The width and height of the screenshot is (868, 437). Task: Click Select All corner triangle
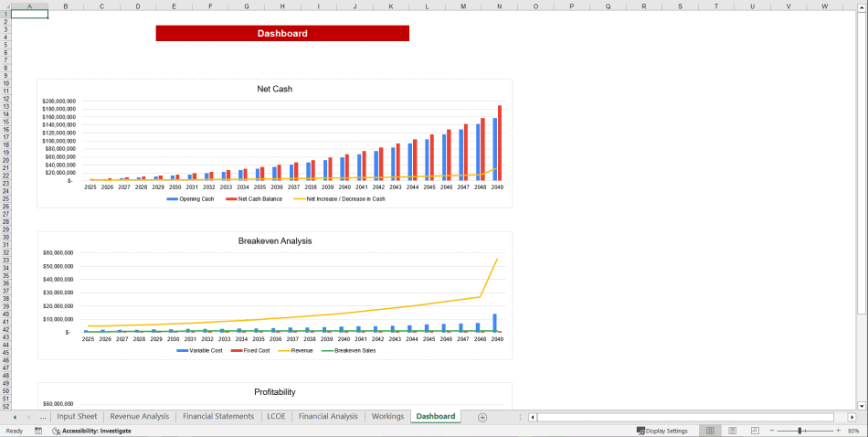coord(5,5)
